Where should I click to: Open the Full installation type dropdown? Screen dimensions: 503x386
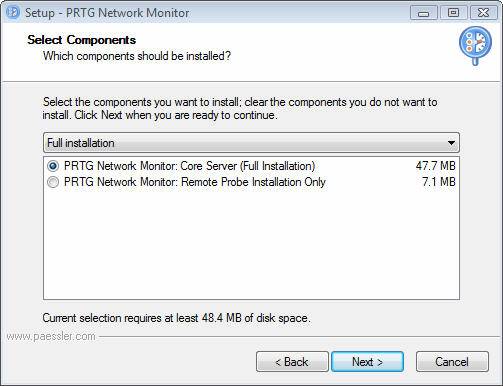(251, 143)
